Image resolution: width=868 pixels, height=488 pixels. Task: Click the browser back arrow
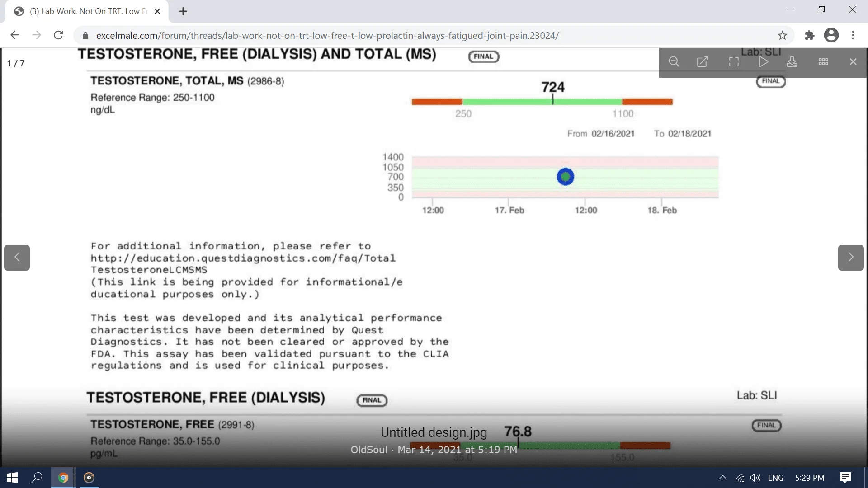point(15,35)
